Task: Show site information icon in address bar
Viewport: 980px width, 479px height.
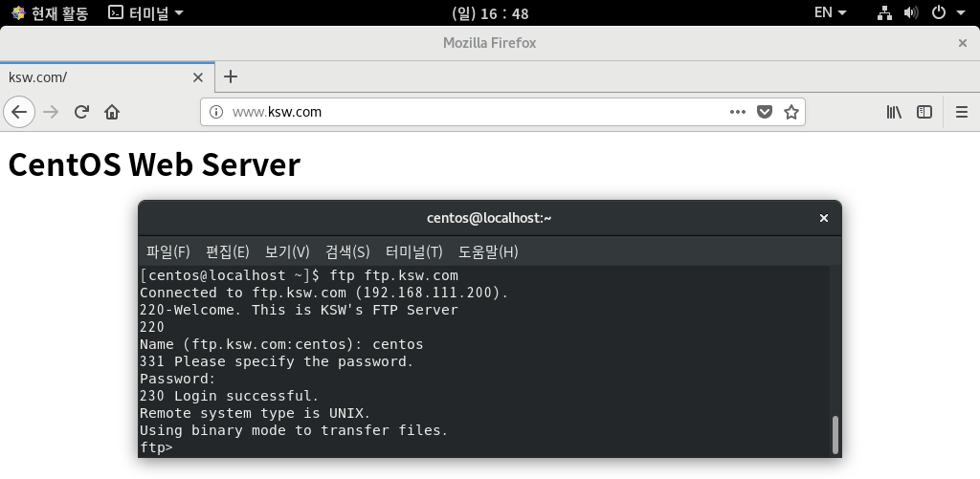Action: click(x=216, y=112)
